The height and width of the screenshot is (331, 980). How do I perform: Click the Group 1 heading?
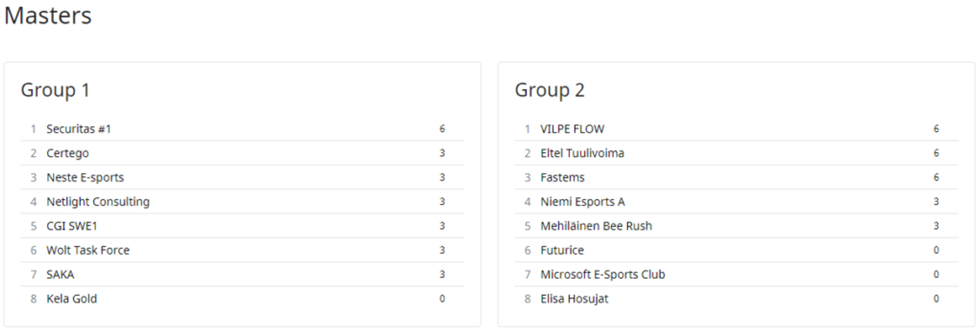coord(55,90)
